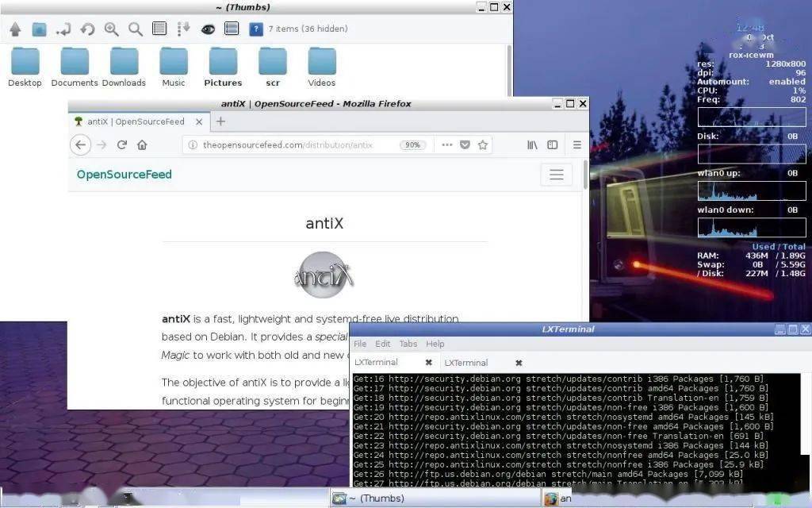Save page to Pocket
812x508 pixels.
point(465,145)
